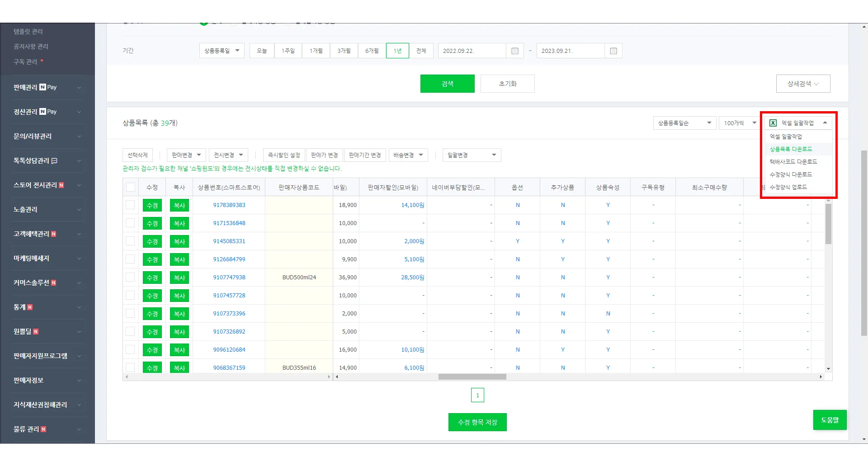Click the Excel icon in bulk work dropdown

point(773,123)
